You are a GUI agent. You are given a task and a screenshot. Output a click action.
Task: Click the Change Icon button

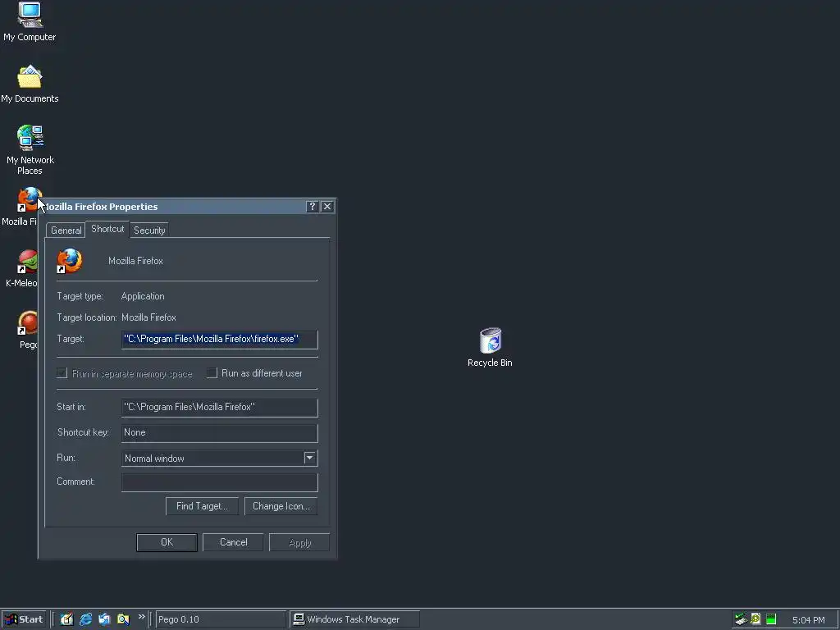click(281, 506)
